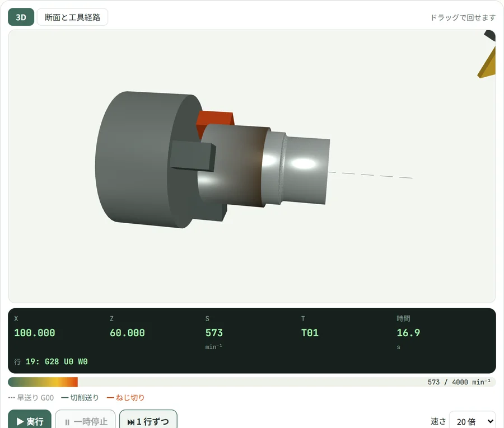Switch to the 3D view tab

[x=21, y=17]
